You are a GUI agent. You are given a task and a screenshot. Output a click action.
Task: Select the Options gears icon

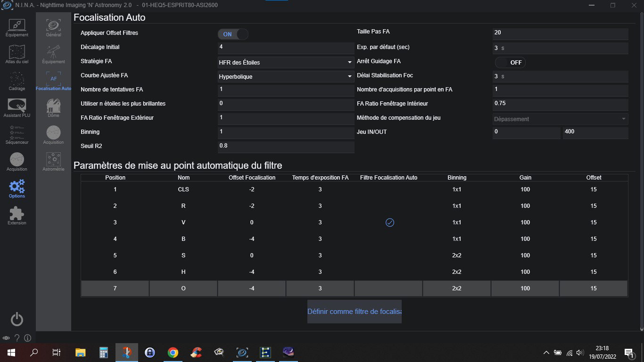(x=17, y=189)
